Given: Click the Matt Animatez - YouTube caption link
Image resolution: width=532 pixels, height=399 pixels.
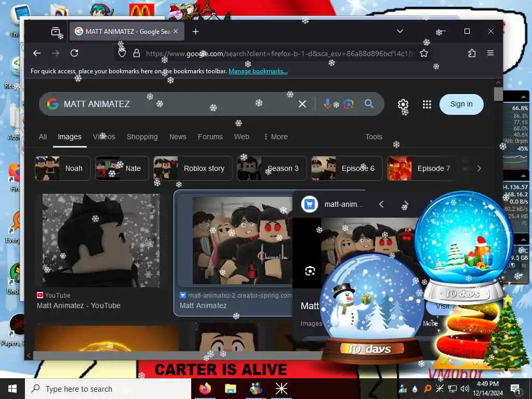Looking at the screenshot, I should [x=78, y=305].
